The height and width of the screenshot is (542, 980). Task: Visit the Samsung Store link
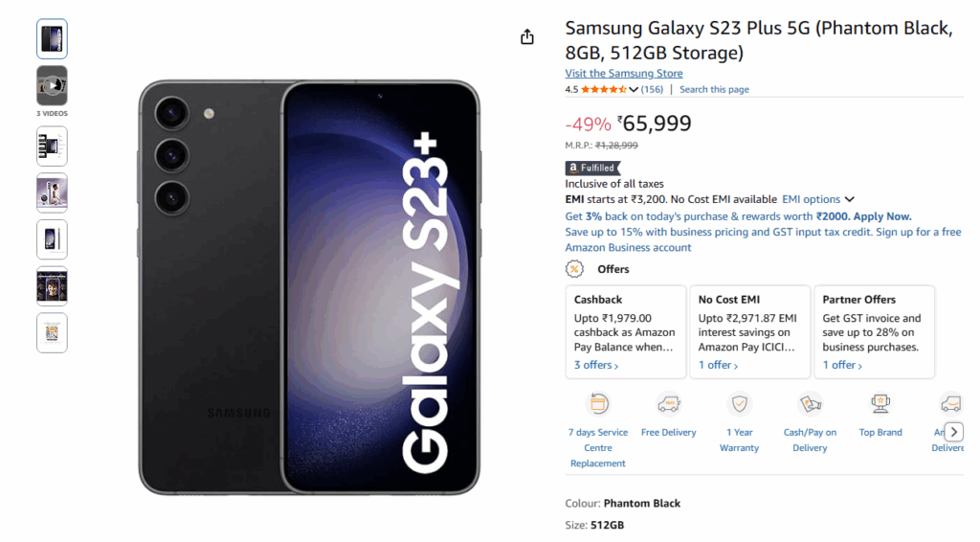[624, 73]
